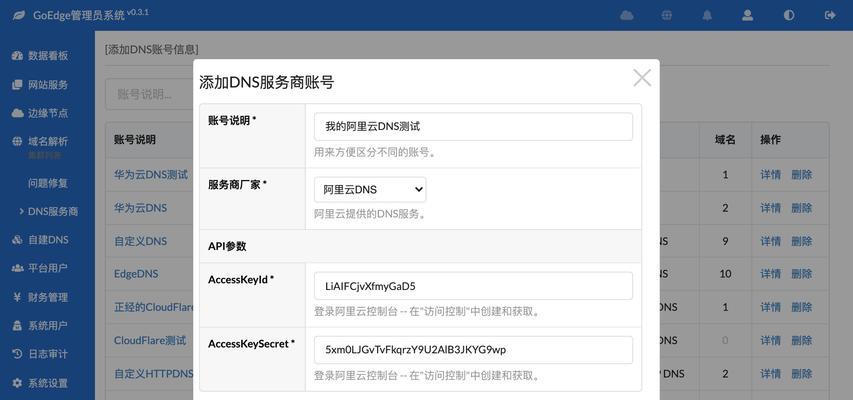Click domain count 9 in 自定义DNS row
The width and height of the screenshot is (853, 400).
[x=725, y=241]
